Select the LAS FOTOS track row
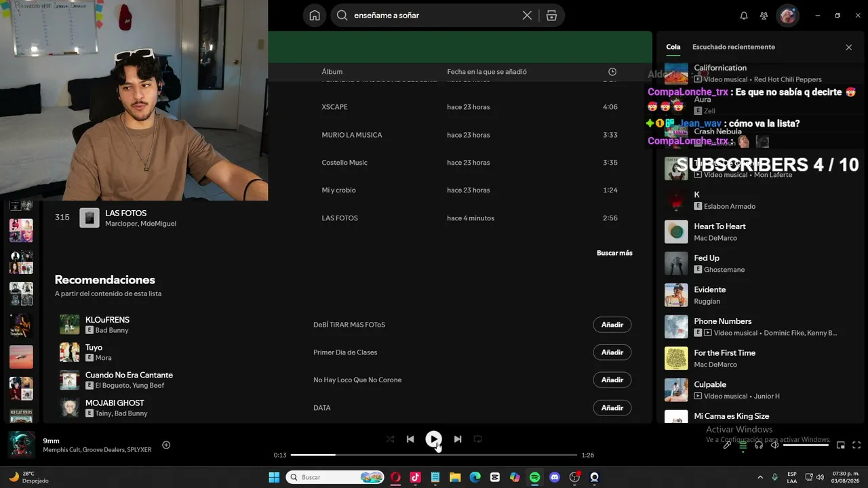Screen dimensions: 868x488 tap(344, 218)
